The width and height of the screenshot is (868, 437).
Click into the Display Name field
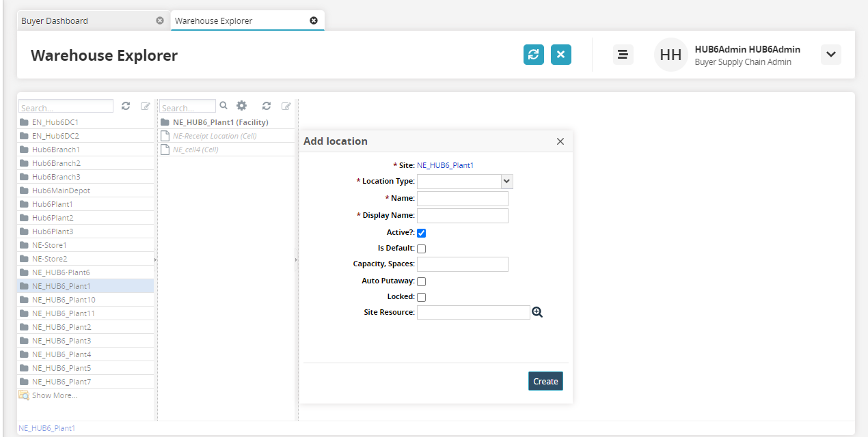point(463,216)
